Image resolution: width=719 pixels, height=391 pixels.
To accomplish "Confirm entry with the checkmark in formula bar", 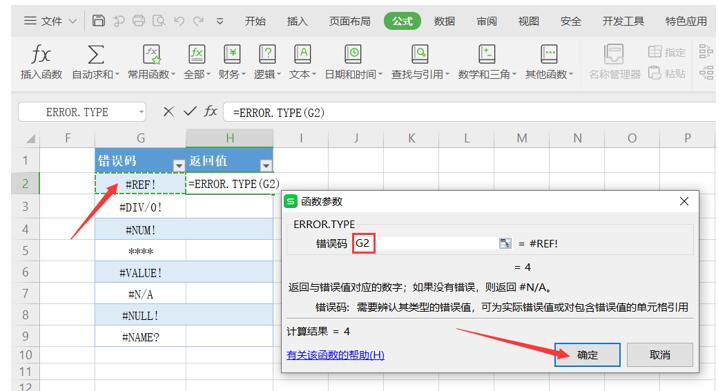I will (190, 111).
